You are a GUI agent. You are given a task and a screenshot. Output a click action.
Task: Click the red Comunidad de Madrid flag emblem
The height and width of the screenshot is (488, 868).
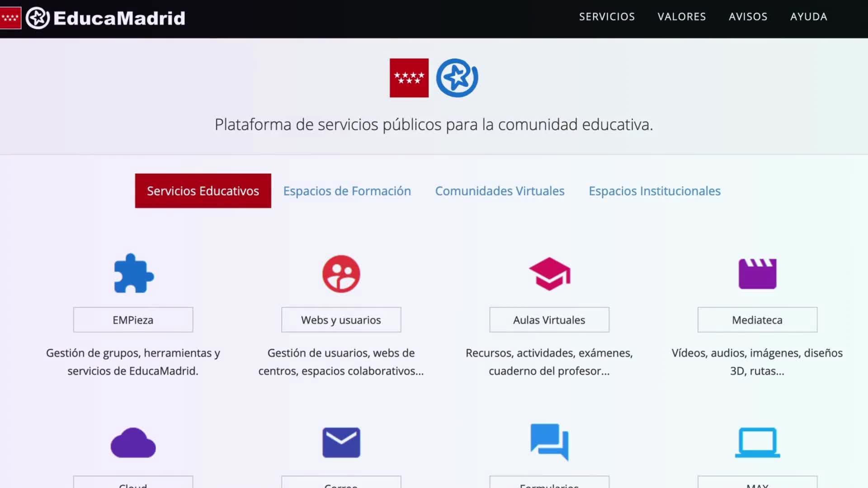tap(409, 78)
